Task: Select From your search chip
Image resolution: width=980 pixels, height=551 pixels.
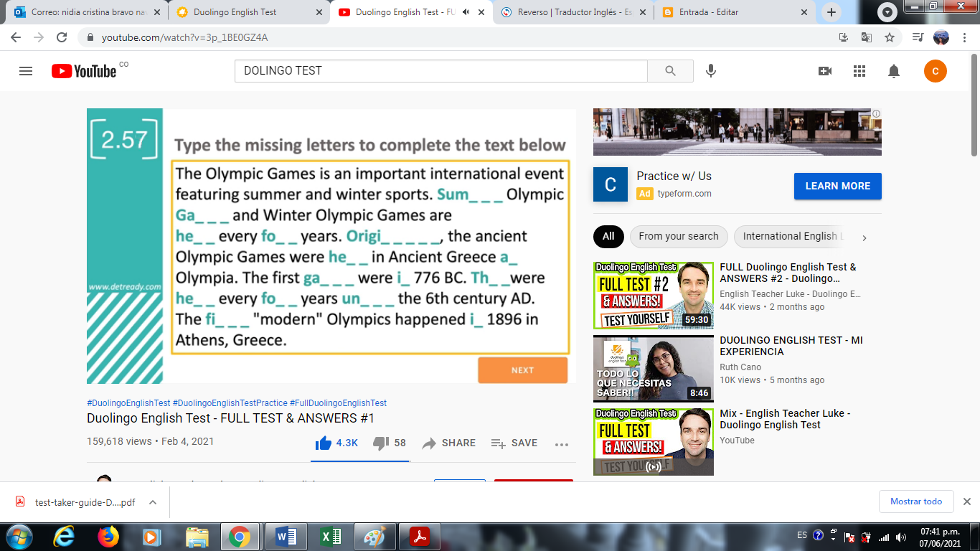Action: 679,236
